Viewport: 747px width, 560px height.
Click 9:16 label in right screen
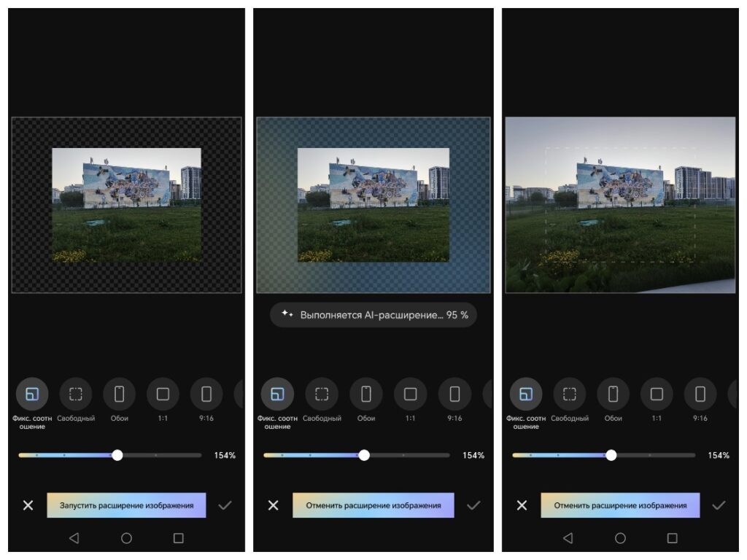(700, 418)
